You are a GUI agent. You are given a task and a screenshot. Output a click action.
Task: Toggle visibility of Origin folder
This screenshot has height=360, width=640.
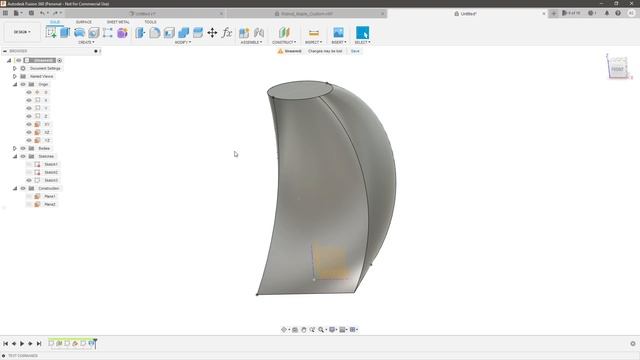[23, 84]
